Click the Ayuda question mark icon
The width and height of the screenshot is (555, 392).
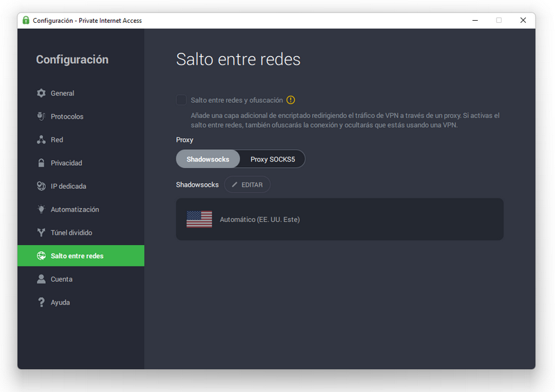click(41, 302)
